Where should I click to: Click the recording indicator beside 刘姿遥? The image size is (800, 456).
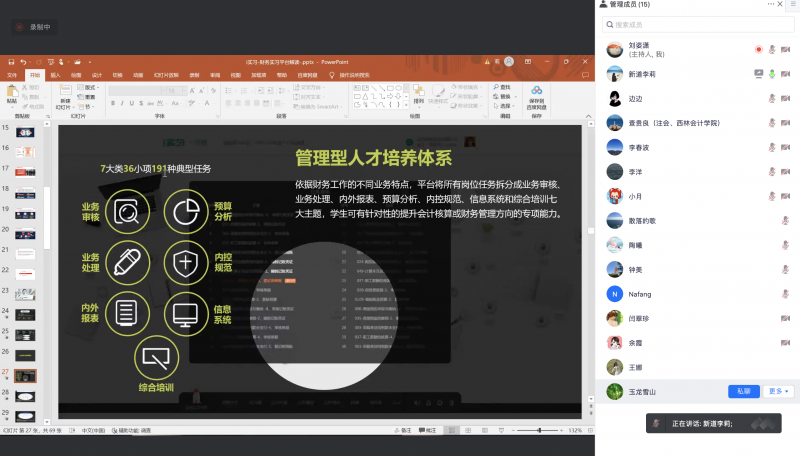point(759,48)
